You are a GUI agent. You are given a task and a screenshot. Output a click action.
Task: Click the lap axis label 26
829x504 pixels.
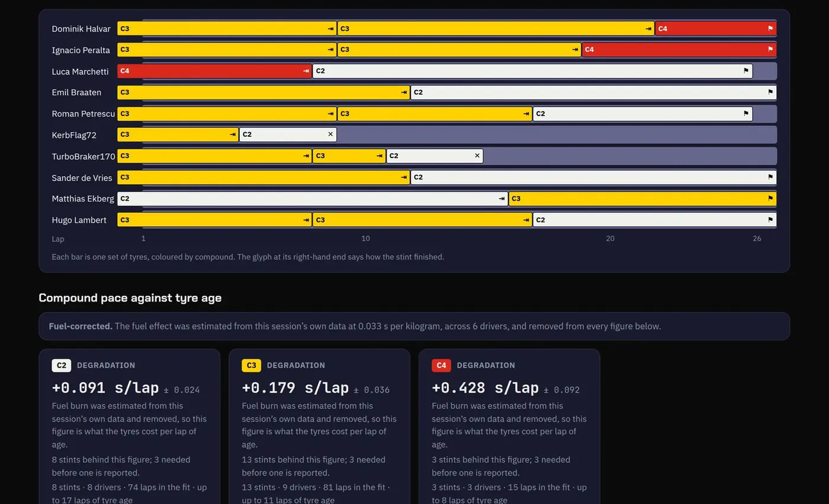point(757,239)
